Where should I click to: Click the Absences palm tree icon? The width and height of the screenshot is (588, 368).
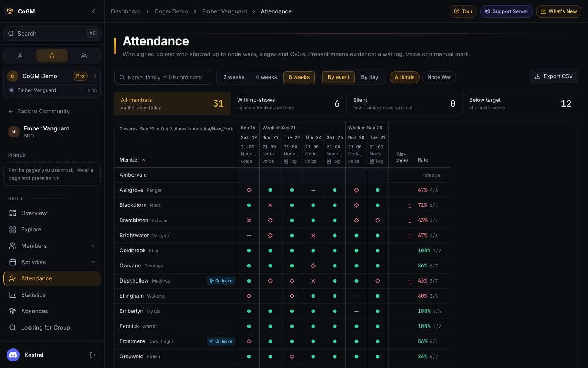(x=13, y=311)
